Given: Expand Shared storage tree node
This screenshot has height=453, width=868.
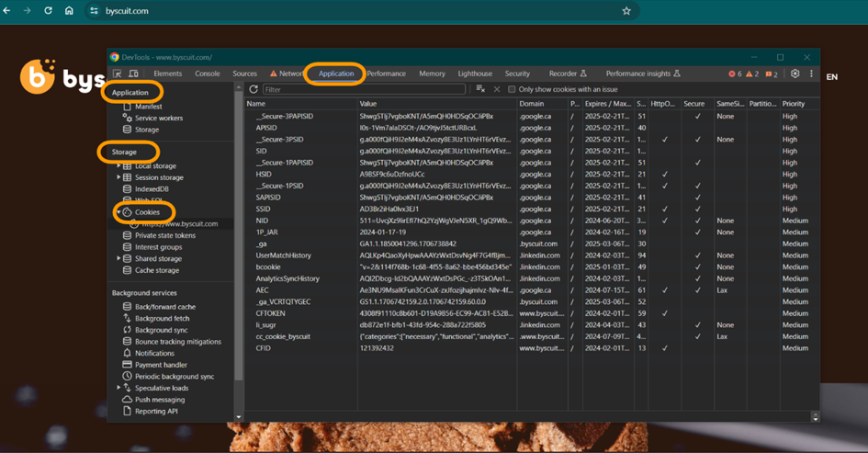Looking at the screenshot, I should pos(118,258).
